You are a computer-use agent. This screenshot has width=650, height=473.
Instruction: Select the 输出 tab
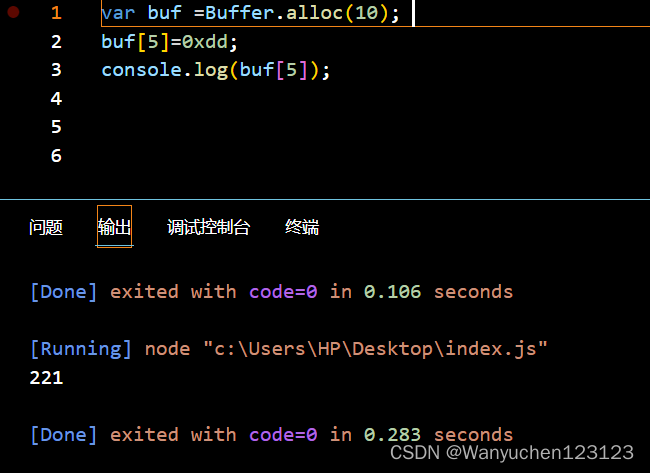(114, 227)
